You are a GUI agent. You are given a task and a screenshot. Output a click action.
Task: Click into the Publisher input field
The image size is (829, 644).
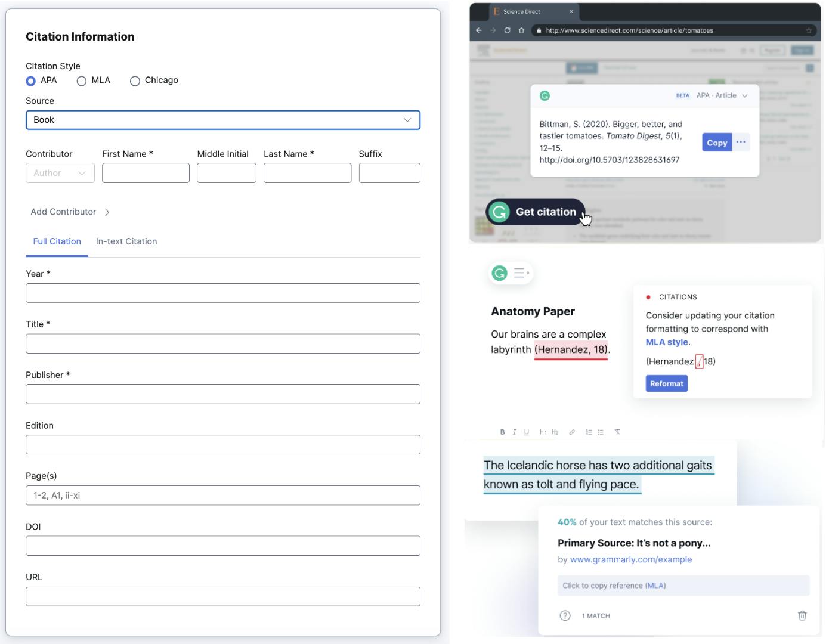click(222, 394)
